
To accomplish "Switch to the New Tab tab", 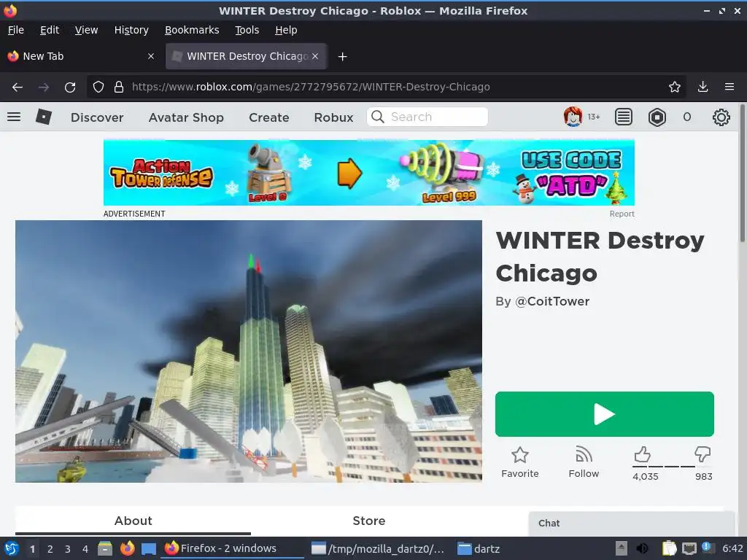I will tap(81, 56).
